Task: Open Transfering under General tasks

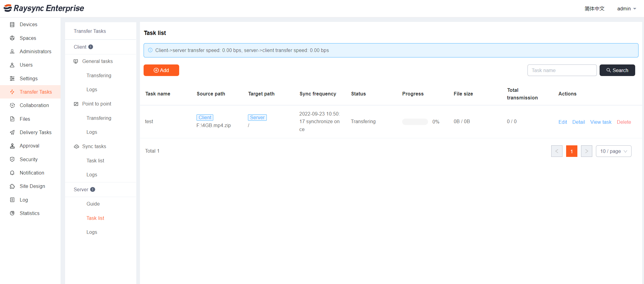Action: pos(99,75)
